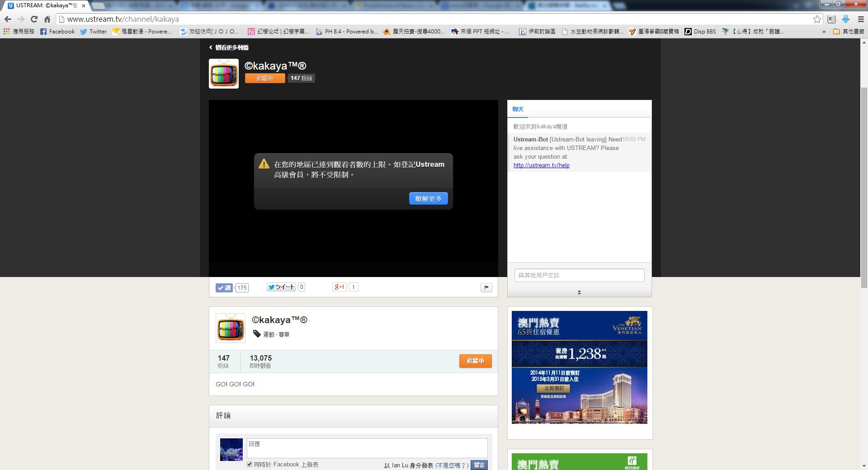Image resolution: width=868 pixels, height=470 pixels.
Task: Toggle the orange following button in header
Action: pyautogui.click(x=265, y=78)
